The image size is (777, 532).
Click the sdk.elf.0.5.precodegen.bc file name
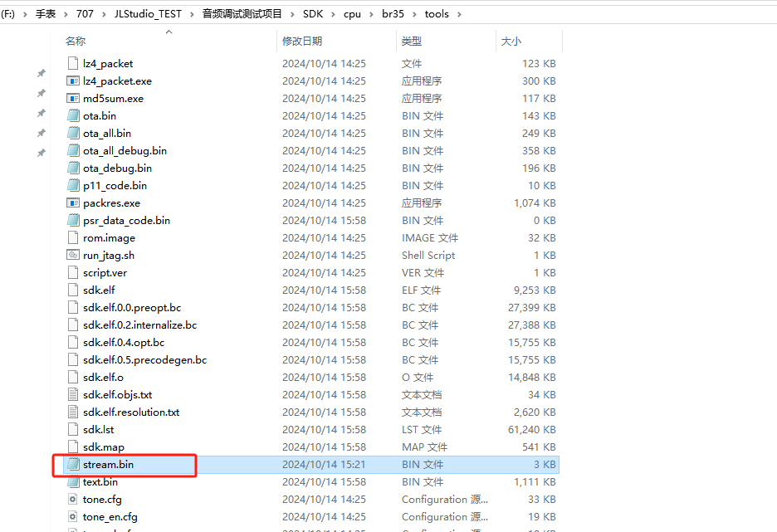coord(144,359)
